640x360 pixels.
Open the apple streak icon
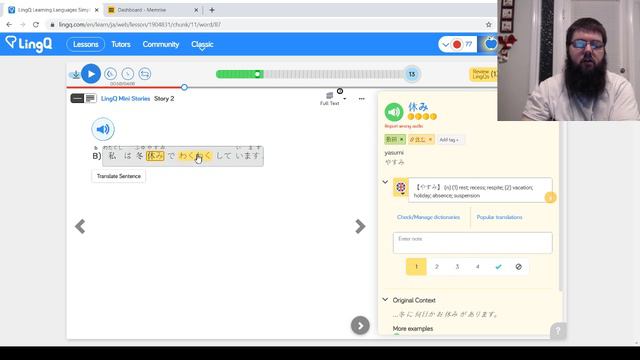pos(491,44)
